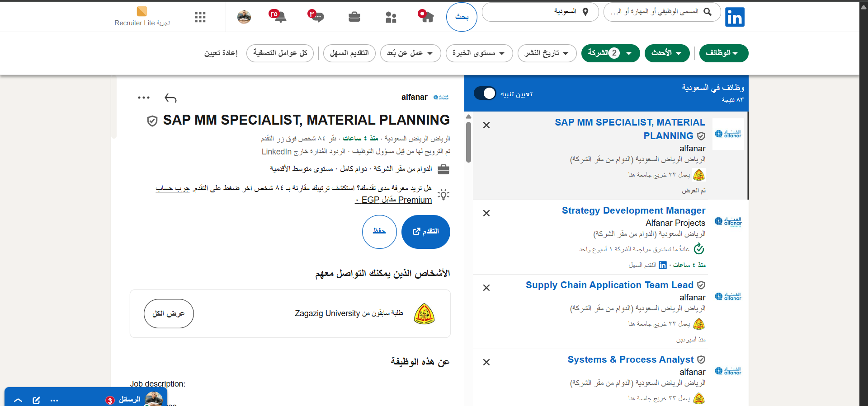Open the Notifications bell icon
Viewport: 868px width, 406px height.
coord(278,16)
